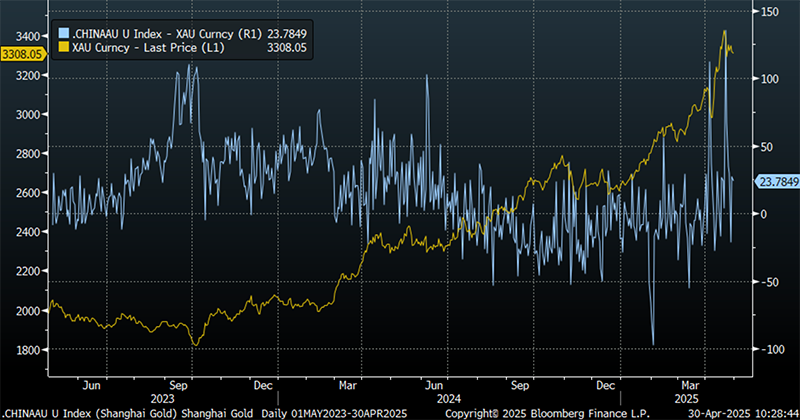Click the Sep 2023 month marker
This screenshot has height=420, width=800.
tap(178, 385)
